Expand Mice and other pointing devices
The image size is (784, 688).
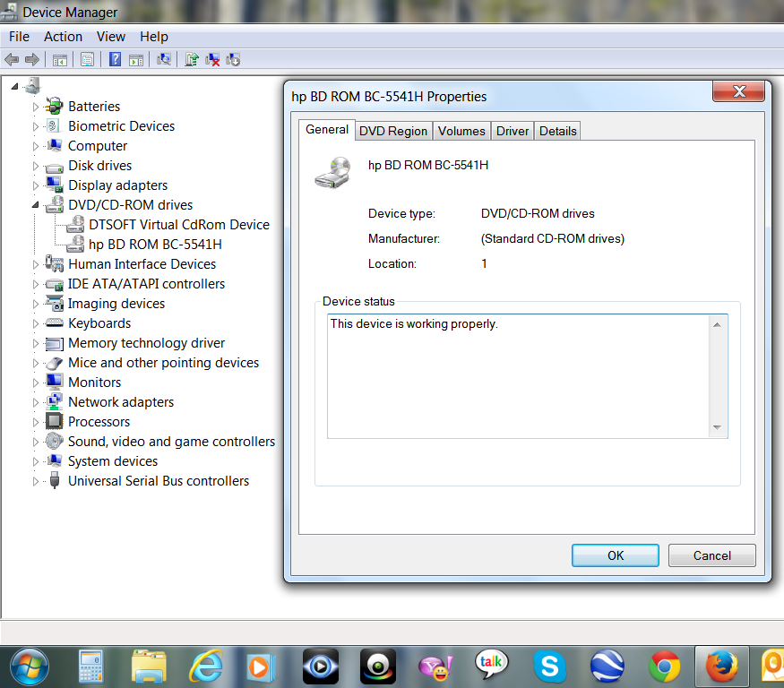point(36,363)
